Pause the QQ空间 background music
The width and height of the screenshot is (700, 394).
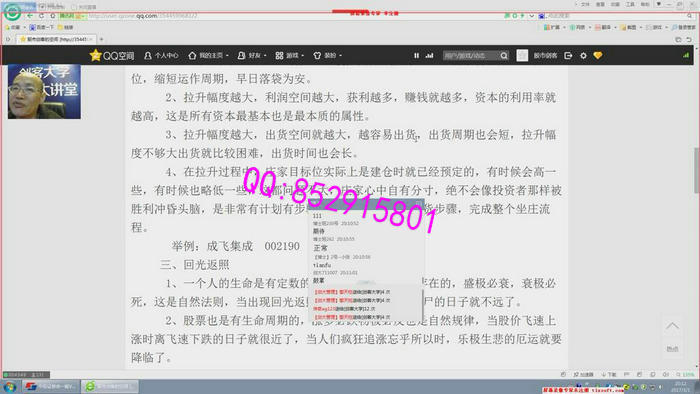click(416, 56)
